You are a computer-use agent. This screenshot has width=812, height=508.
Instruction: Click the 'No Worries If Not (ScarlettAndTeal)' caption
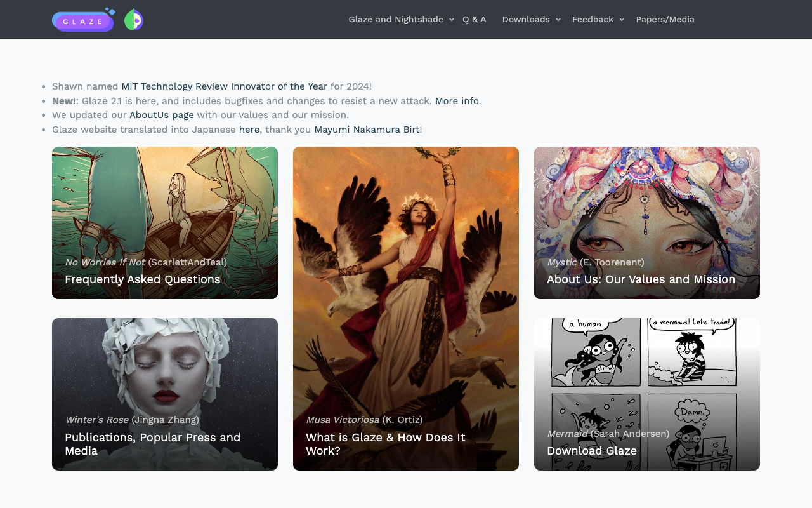146,262
